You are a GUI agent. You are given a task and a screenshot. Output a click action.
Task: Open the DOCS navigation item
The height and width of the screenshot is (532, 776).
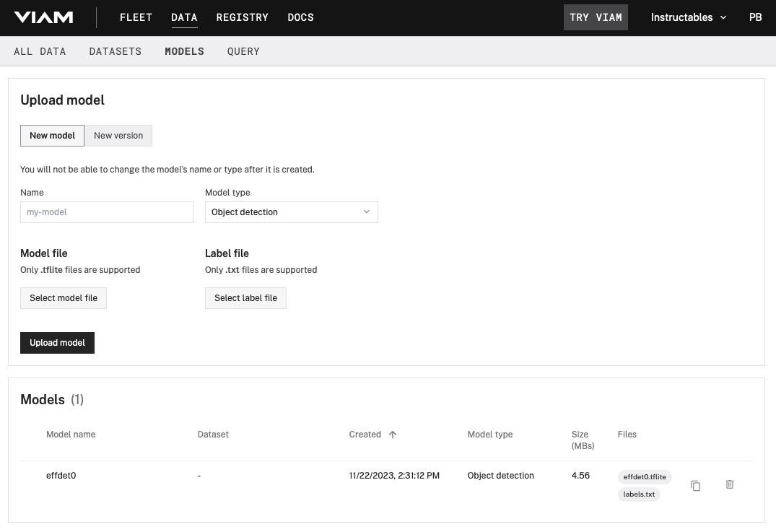click(300, 17)
